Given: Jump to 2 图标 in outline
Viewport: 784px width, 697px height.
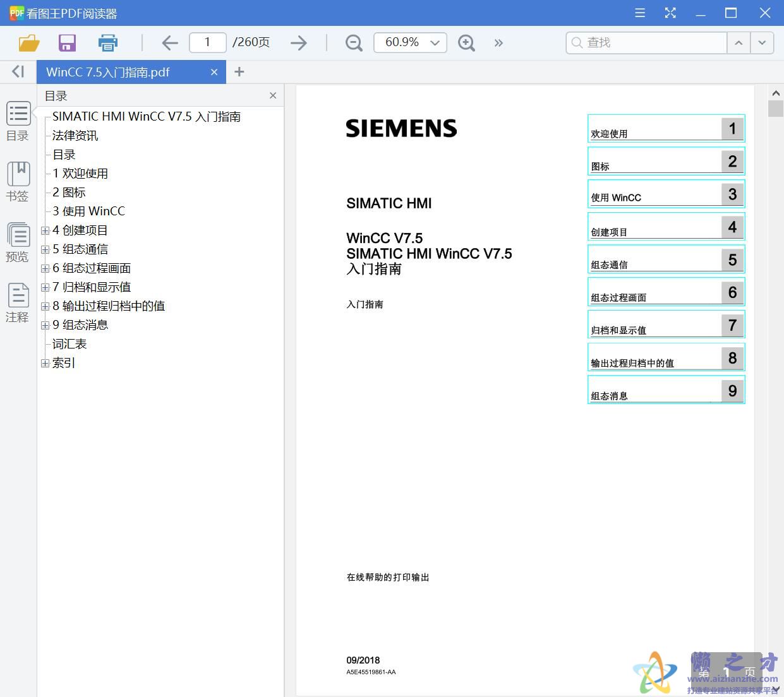Looking at the screenshot, I should 69,193.
